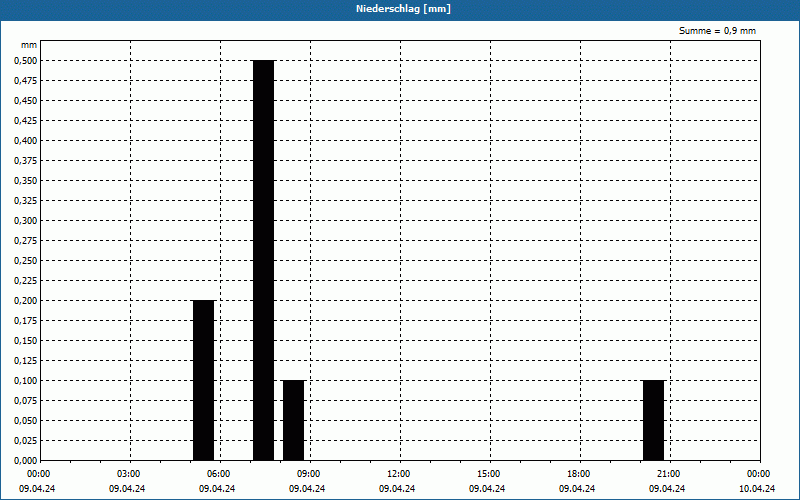
Task: Click the 06:00 time axis label
Action: tap(218, 474)
